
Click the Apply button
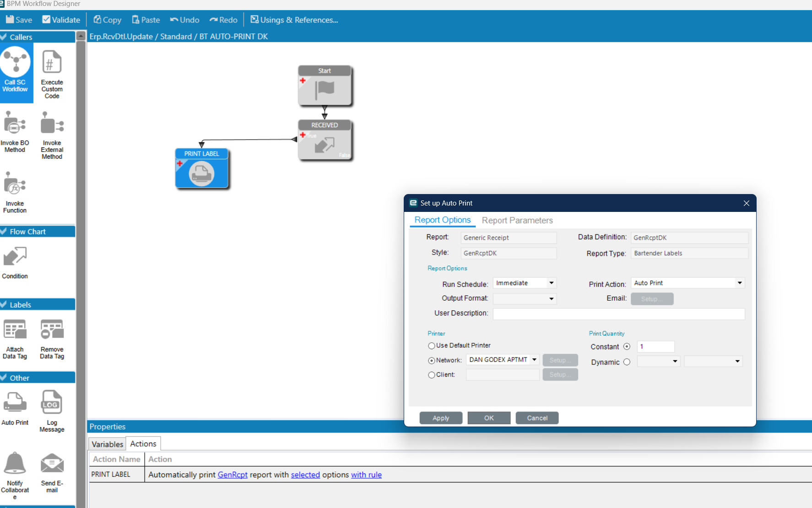(x=441, y=418)
